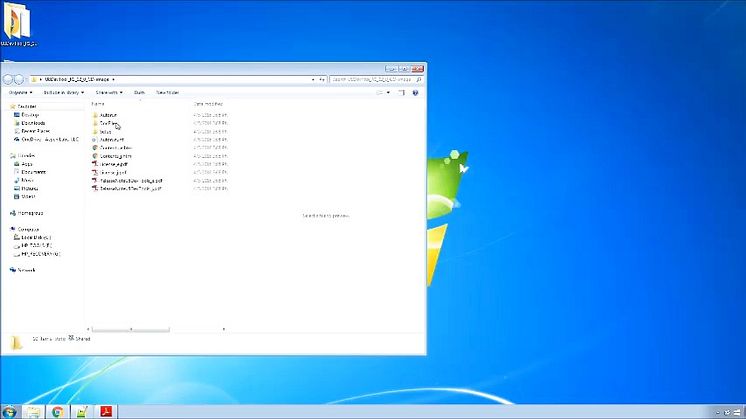Select the HP_TOOLS drive in the sidebar

[x=37, y=245]
